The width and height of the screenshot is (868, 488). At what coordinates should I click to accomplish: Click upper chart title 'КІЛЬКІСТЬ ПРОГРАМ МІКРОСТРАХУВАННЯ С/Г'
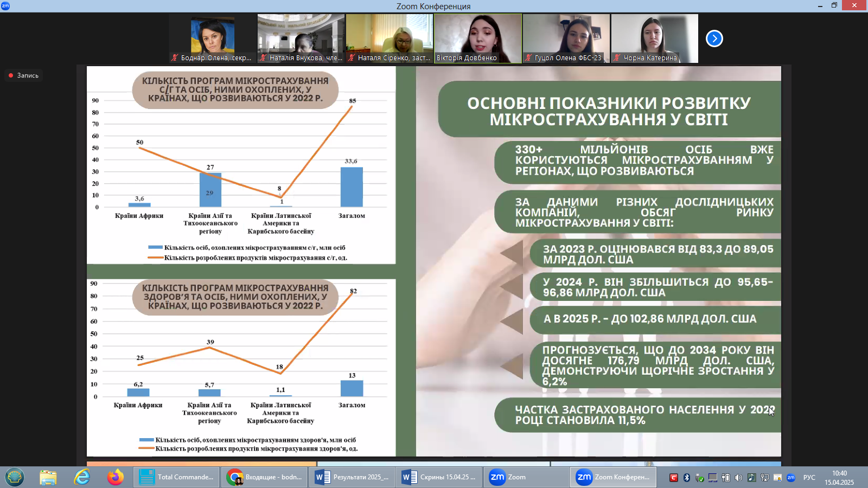pyautogui.click(x=235, y=89)
